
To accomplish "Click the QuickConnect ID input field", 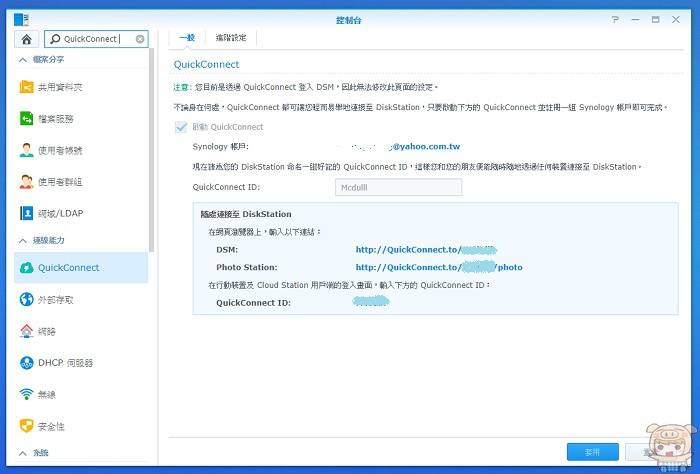I will click(398, 187).
